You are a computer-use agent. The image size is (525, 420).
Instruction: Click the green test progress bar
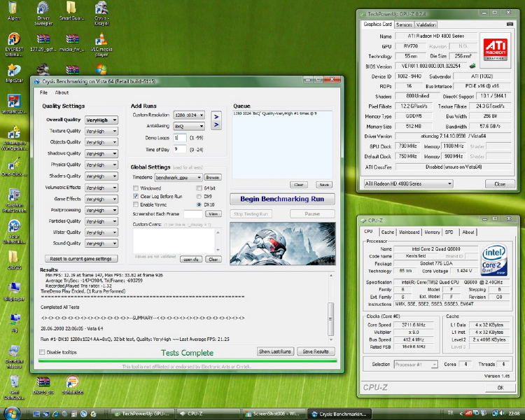tap(188, 361)
